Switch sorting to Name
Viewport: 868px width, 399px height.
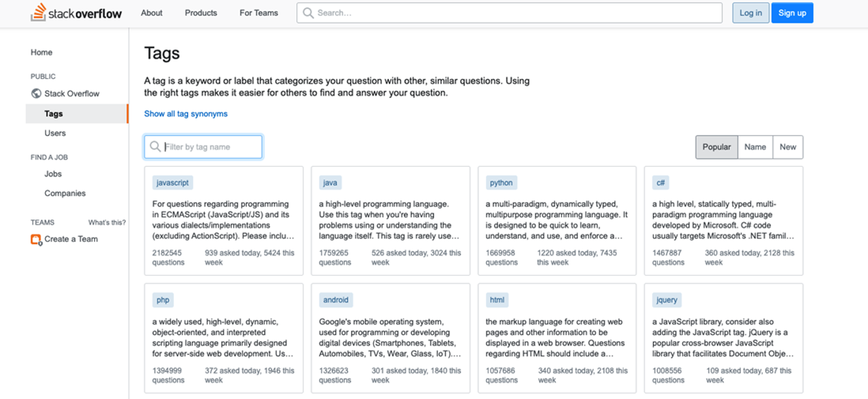(x=755, y=147)
